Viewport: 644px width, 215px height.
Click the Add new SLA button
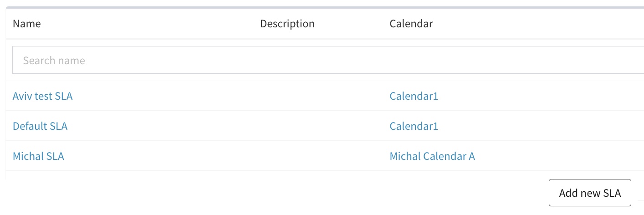click(590, 193)
